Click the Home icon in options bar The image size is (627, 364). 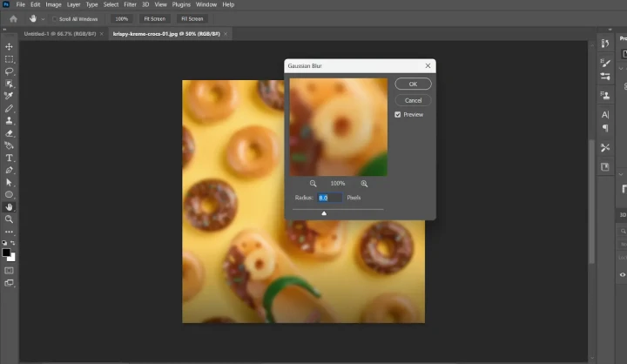13,19
